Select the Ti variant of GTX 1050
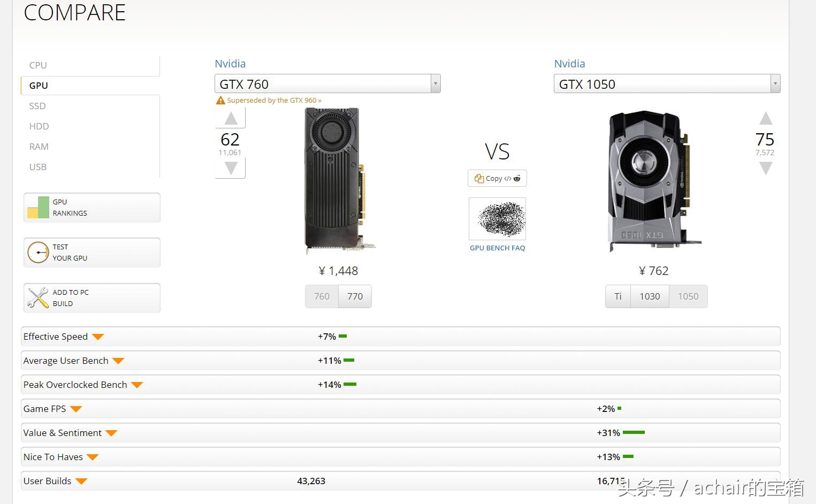816x504 pixels. 618,296
